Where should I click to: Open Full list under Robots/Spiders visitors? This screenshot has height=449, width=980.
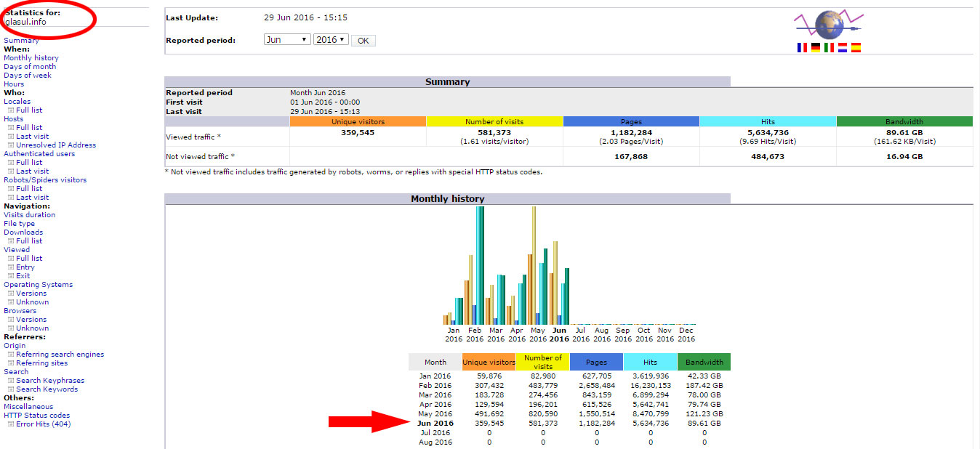[29, 189]
